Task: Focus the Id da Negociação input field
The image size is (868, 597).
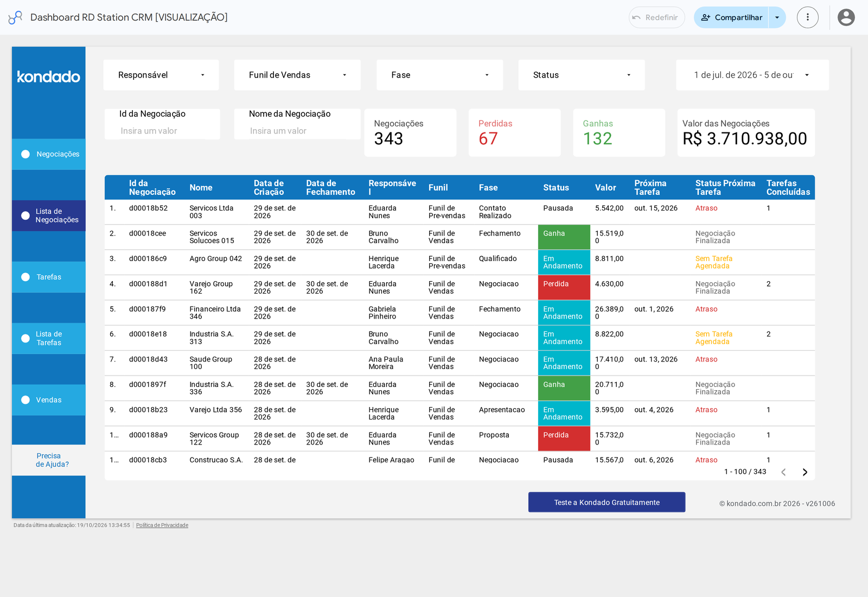Action: click(162, 131)
